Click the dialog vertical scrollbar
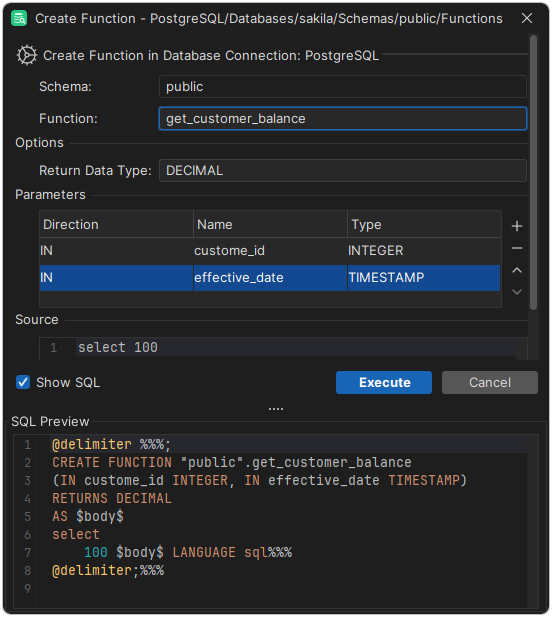This screenshot has height=617, width=552. [x=533, y=172]
